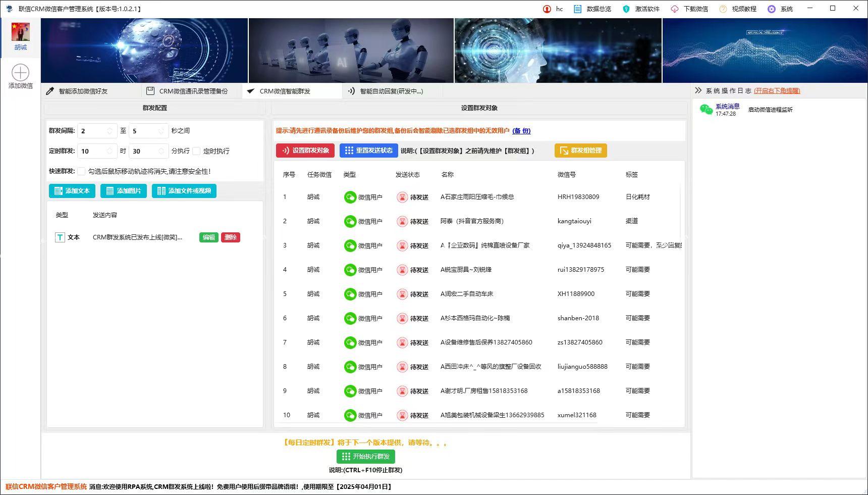Delete the text message with 删除
The height and width of the screenshot is (495, 868).
click(x=231, y=237)
